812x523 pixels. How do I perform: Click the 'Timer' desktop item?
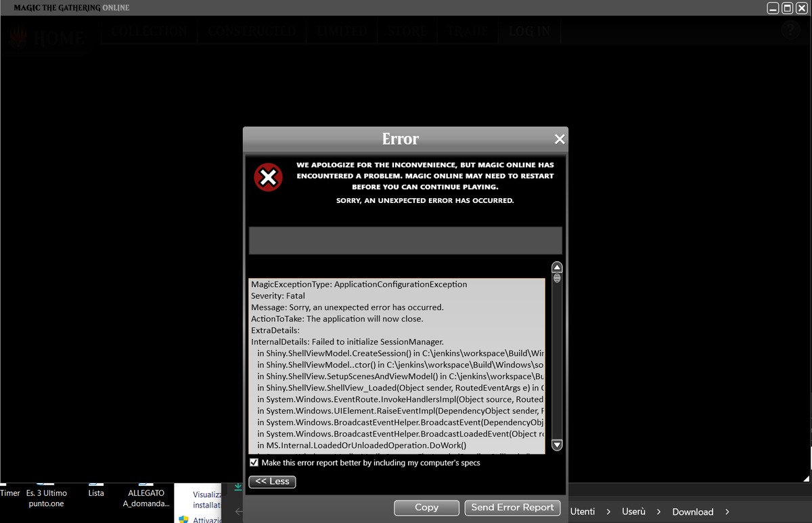click(9, 493)
